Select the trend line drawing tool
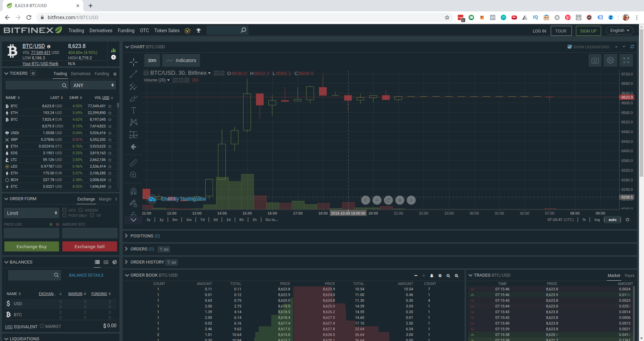This screenshot has height=341, width=644. pyautogui.click(x=133, y=74)
